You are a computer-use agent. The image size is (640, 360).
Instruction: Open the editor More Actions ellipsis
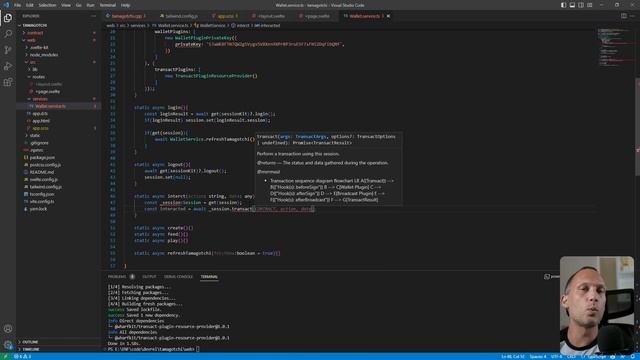pos(633,16)
